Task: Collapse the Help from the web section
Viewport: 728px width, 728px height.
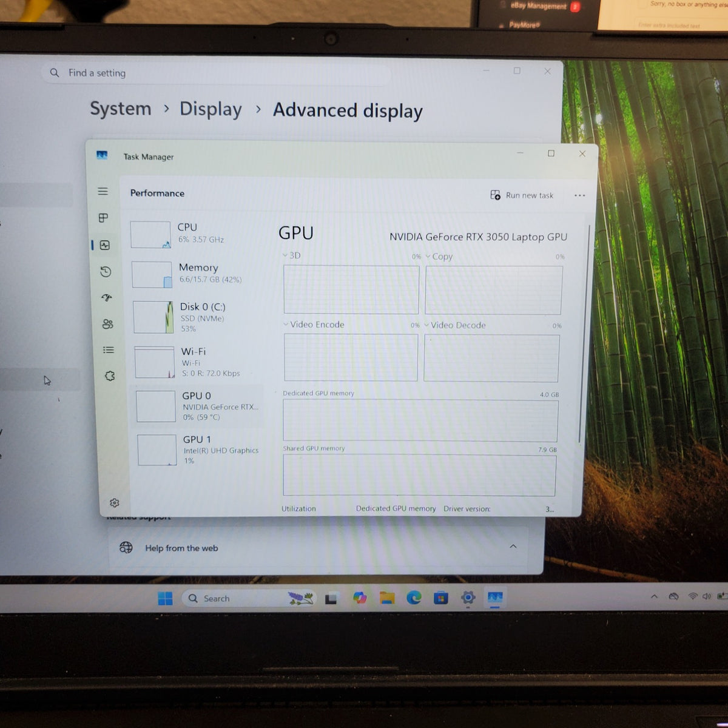Action: pyautogui.click(x=513, y=547)
